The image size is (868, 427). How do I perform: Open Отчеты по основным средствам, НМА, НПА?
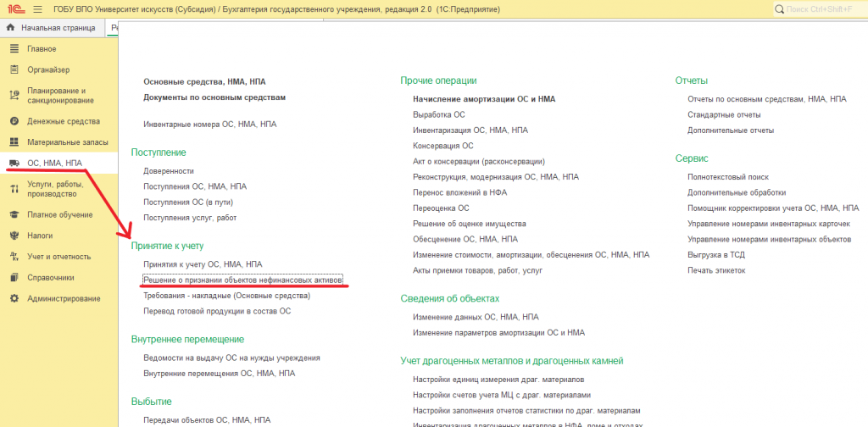[x=766, y=99]
